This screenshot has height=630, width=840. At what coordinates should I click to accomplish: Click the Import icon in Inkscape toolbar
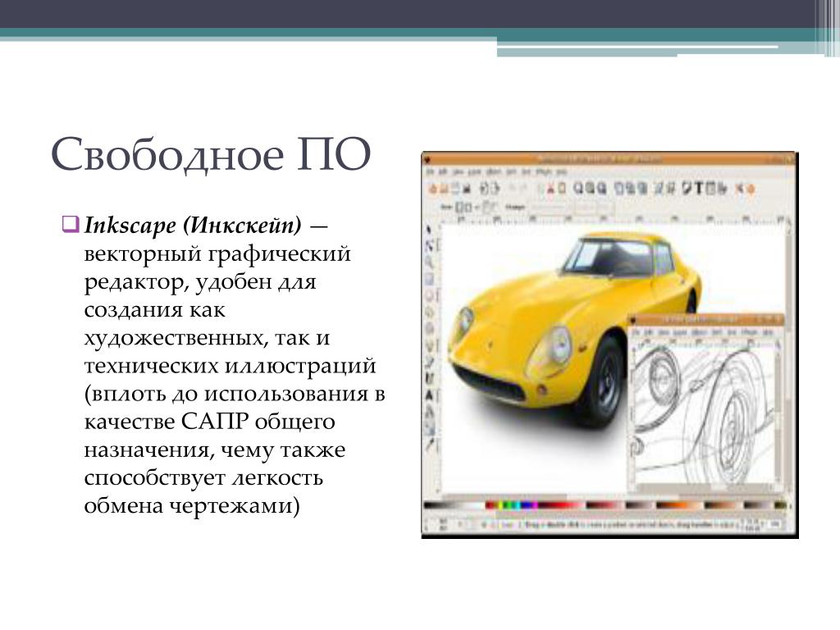point(484,189)
